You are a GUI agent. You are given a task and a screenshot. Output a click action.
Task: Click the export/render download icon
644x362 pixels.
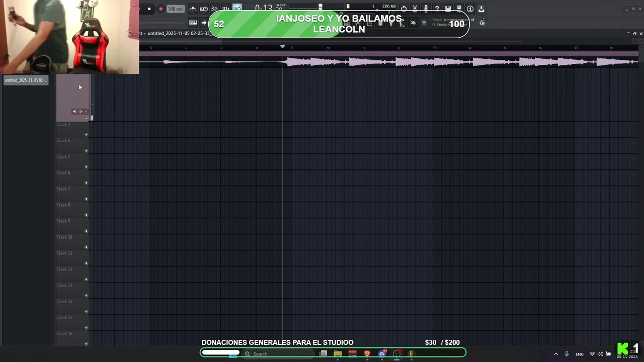click(481, 9)
